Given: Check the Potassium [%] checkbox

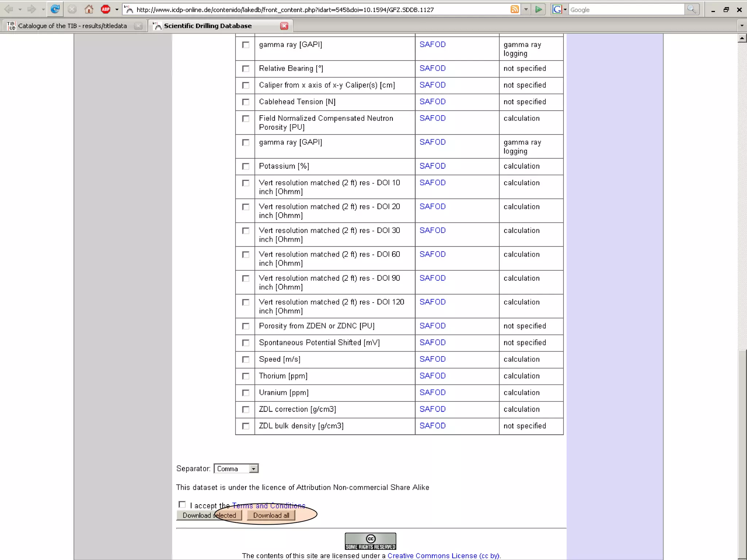Looking at the screenshot, I should tap(246, 167).
